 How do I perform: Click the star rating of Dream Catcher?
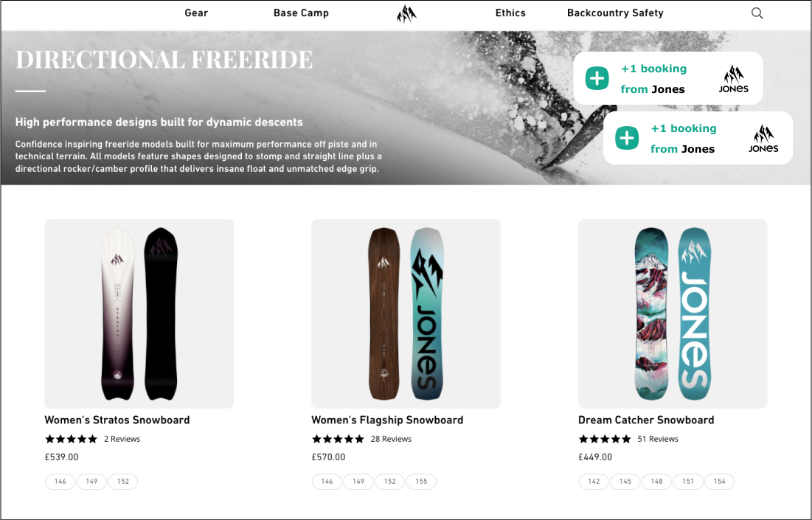coord(605,439)
